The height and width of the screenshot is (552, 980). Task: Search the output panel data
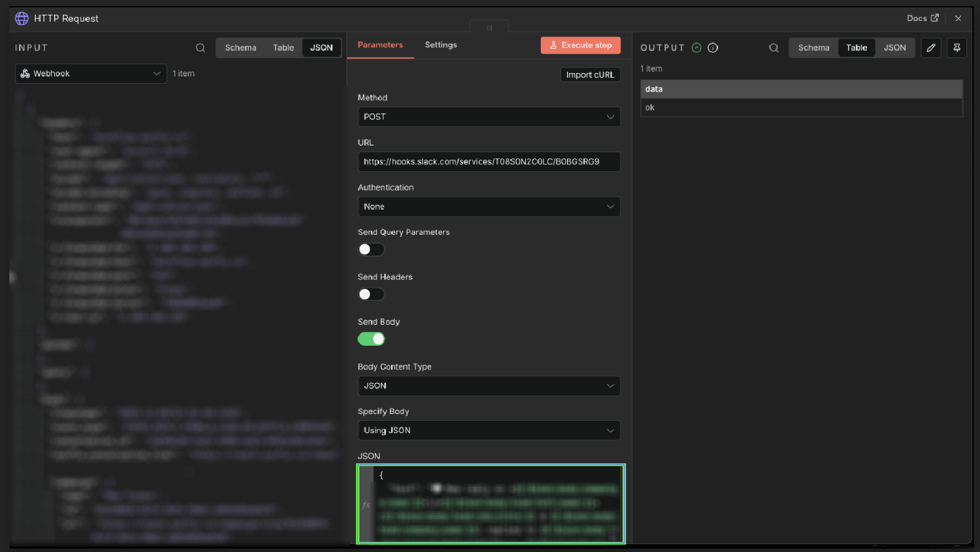point(774,48)
